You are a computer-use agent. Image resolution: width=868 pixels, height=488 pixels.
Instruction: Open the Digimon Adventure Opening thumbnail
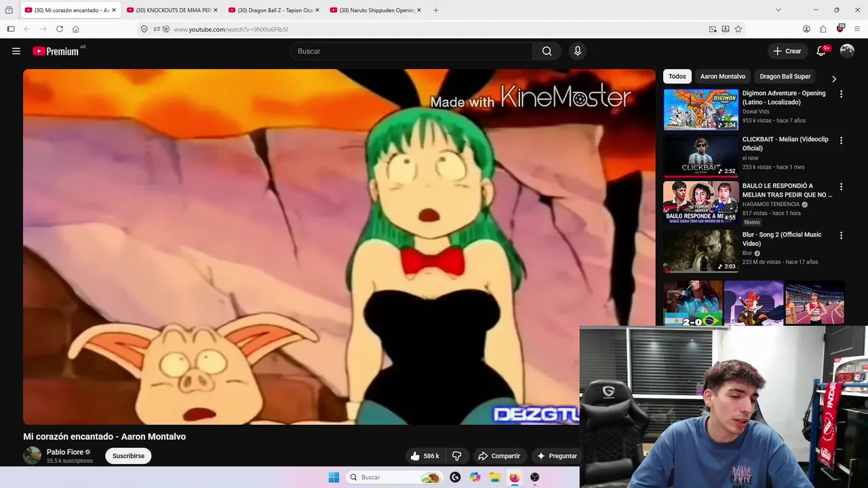click(701, 110)
